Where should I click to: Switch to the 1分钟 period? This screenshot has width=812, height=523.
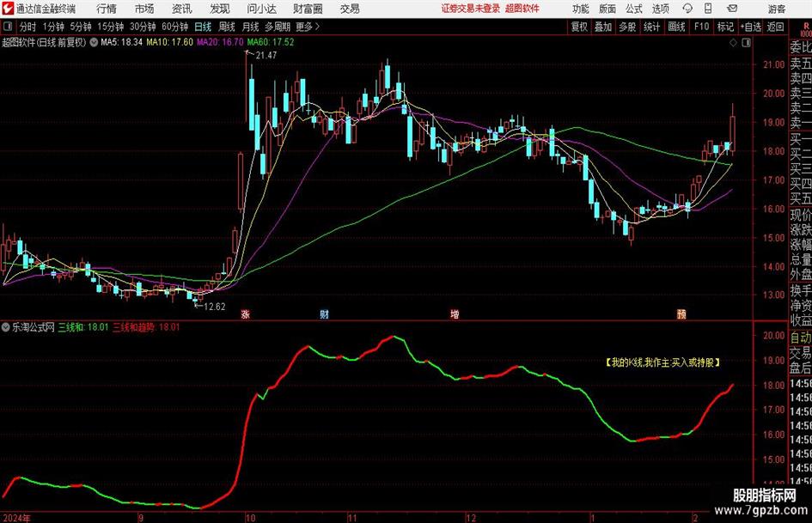click(x=52, y=27)
